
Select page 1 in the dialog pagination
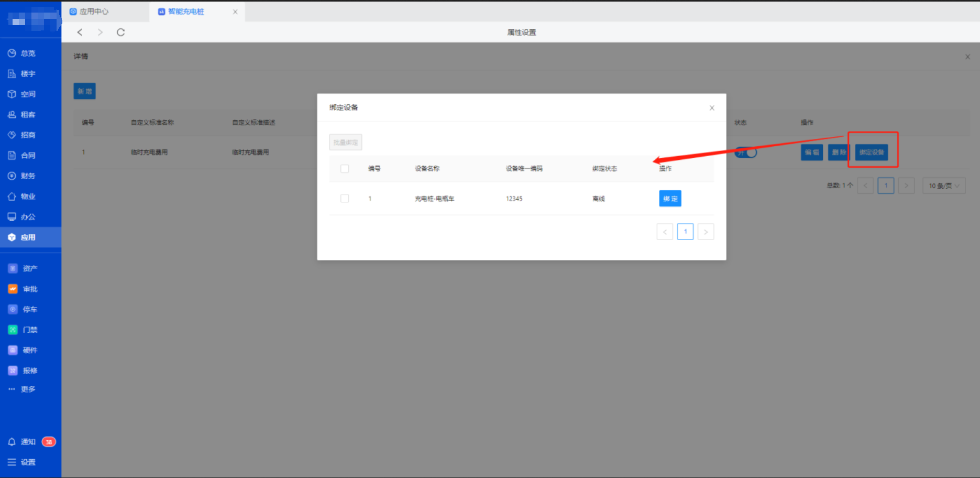point(685,232)
